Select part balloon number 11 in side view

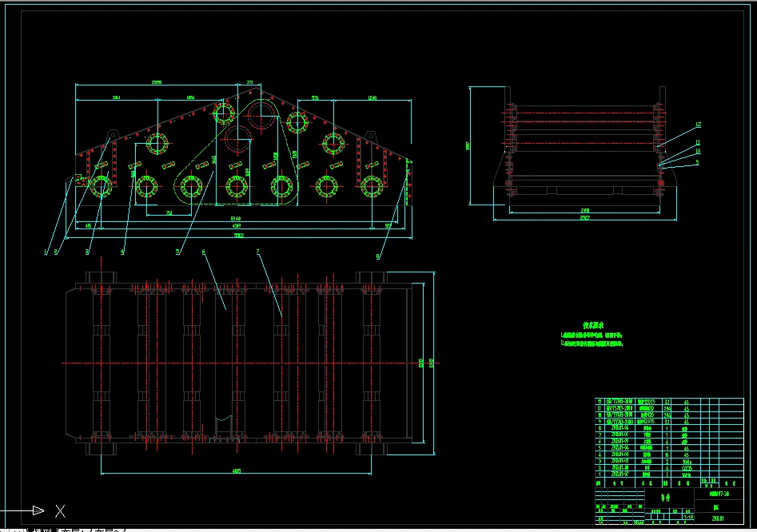point(698,142)
